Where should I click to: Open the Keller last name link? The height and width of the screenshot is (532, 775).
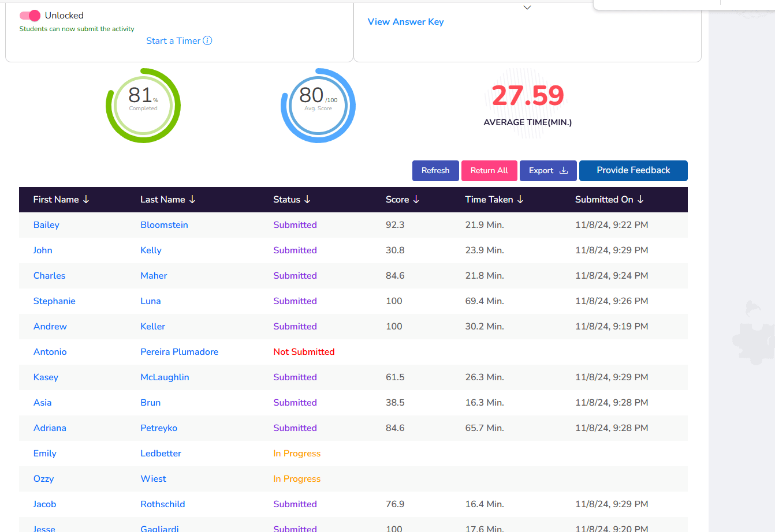[x=152, y=327]
